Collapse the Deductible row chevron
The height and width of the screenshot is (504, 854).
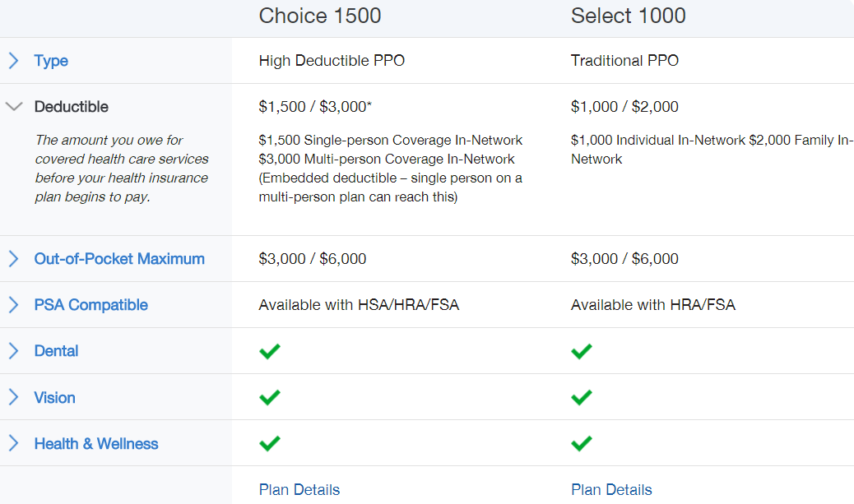click(13, 107)
